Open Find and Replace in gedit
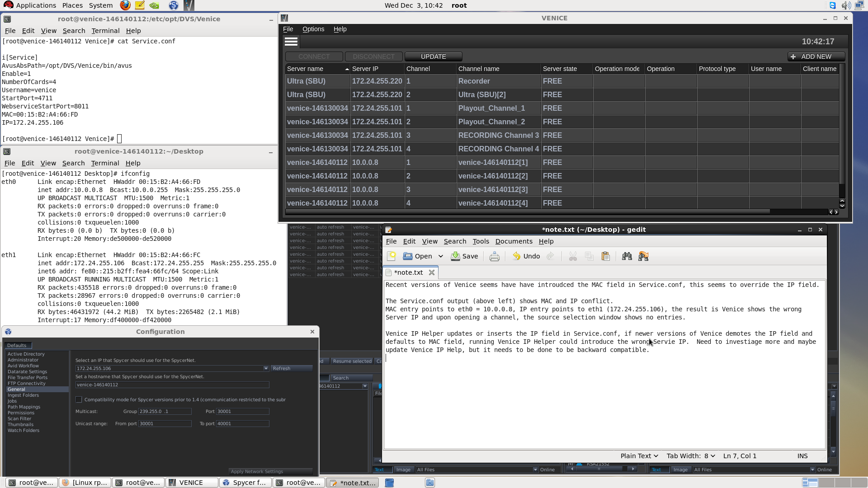 pyautogui.click(x=643, y=256)
